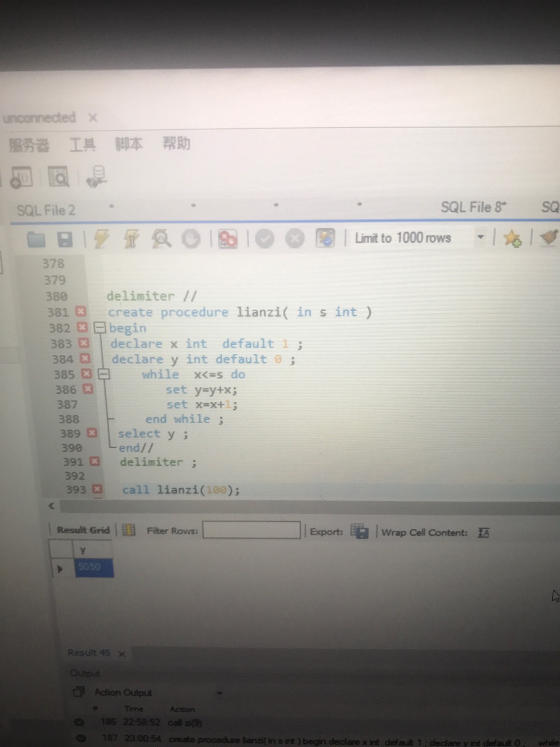The height and width of the screenshot is (747, 560).
Task: Click error marker on line 389
Action: [92, 433]
